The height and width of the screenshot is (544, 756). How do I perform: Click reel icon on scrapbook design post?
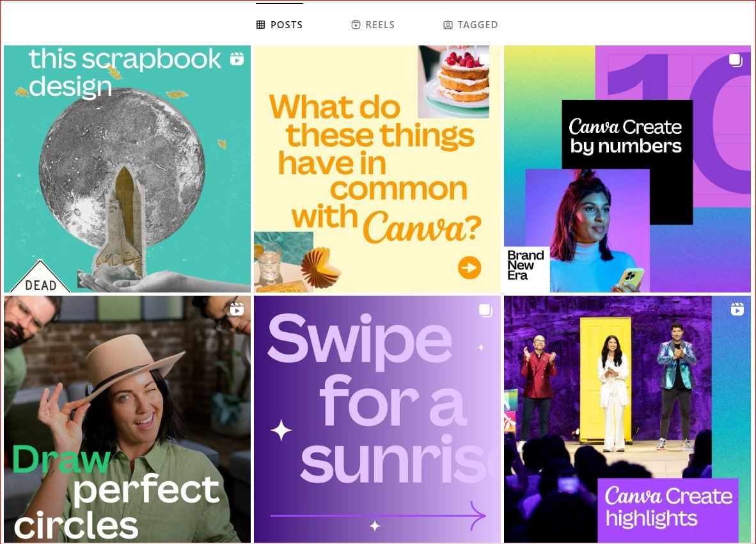(237, 58)
